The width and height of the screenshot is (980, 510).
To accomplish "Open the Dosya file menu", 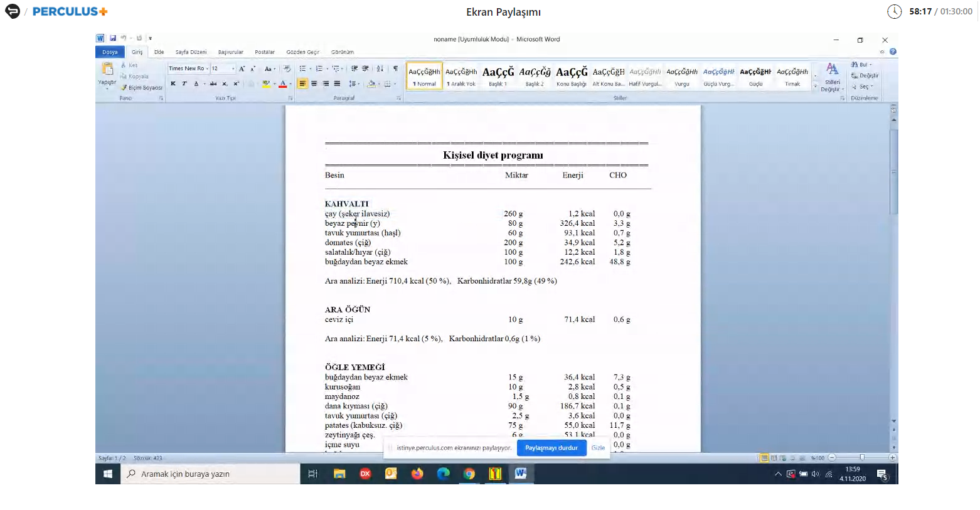I will [x=110, y=52].
